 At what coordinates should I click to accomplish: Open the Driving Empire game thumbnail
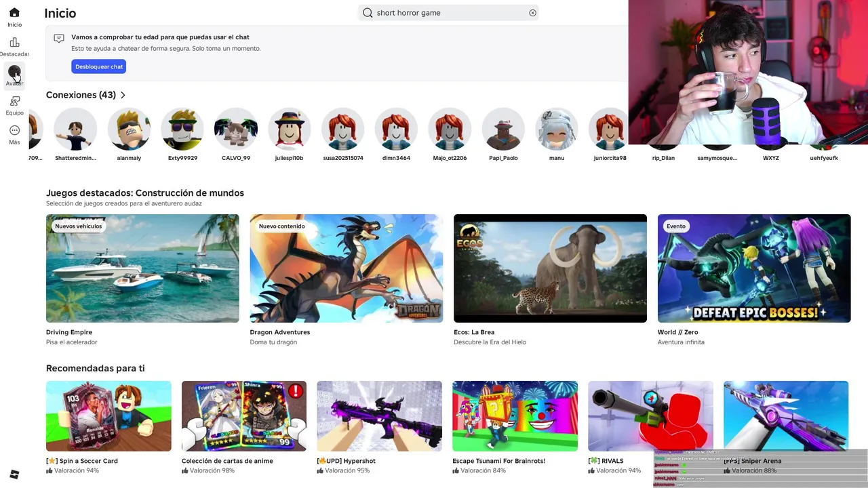click(142, 268)
